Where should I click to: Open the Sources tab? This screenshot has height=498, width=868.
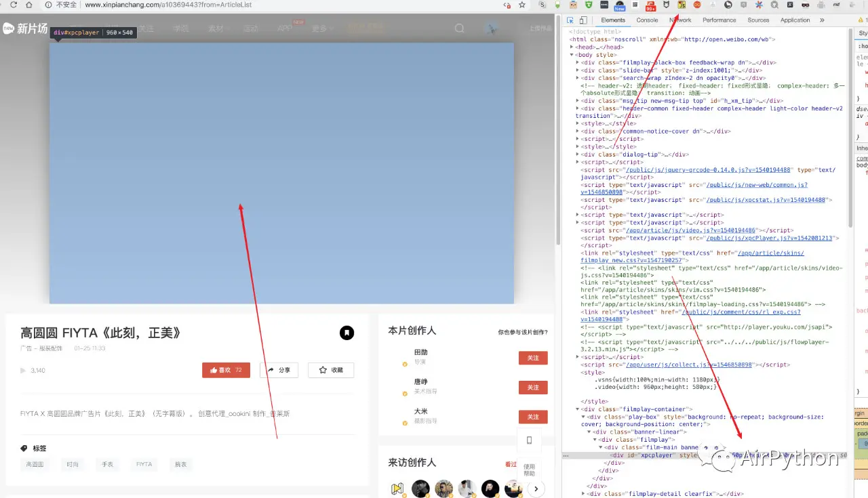click(758, 20)
